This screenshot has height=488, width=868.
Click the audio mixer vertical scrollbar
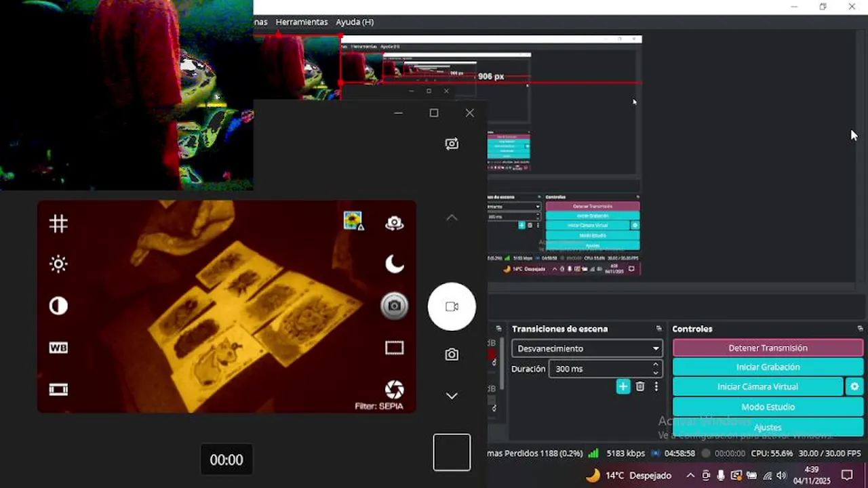(x=502, y=363)
